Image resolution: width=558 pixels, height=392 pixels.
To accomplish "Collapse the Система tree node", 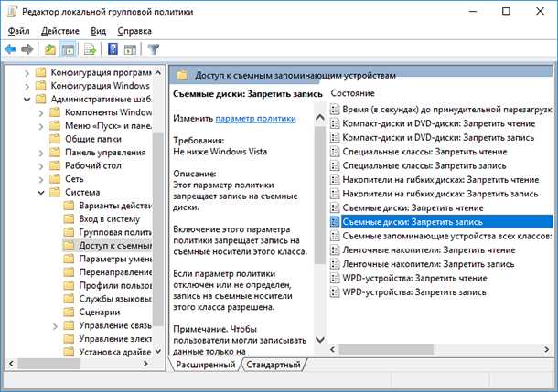I will 41,193.
